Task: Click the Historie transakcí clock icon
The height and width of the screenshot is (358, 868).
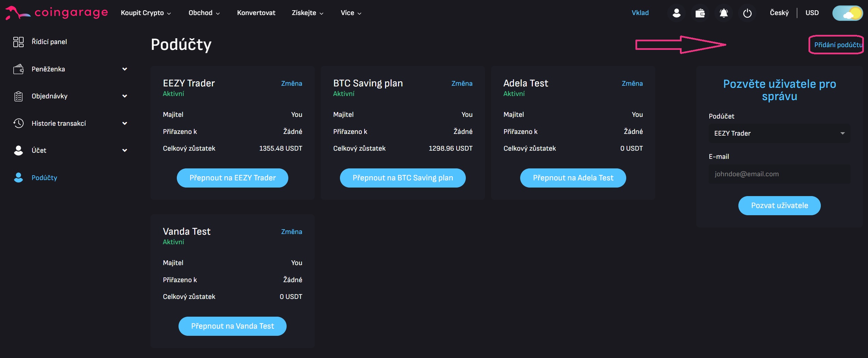Action: (x=18, y=123)
